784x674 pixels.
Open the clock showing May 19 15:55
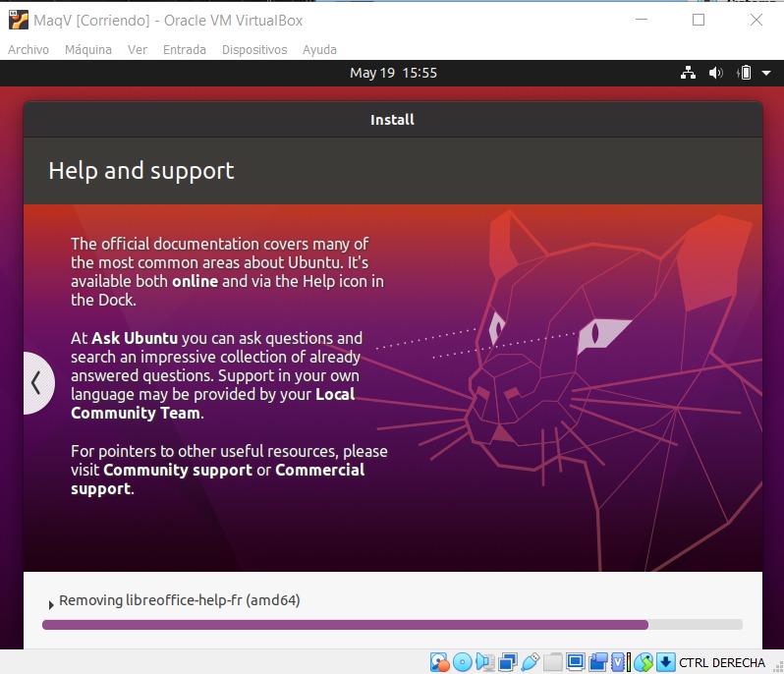coord(393,73)
